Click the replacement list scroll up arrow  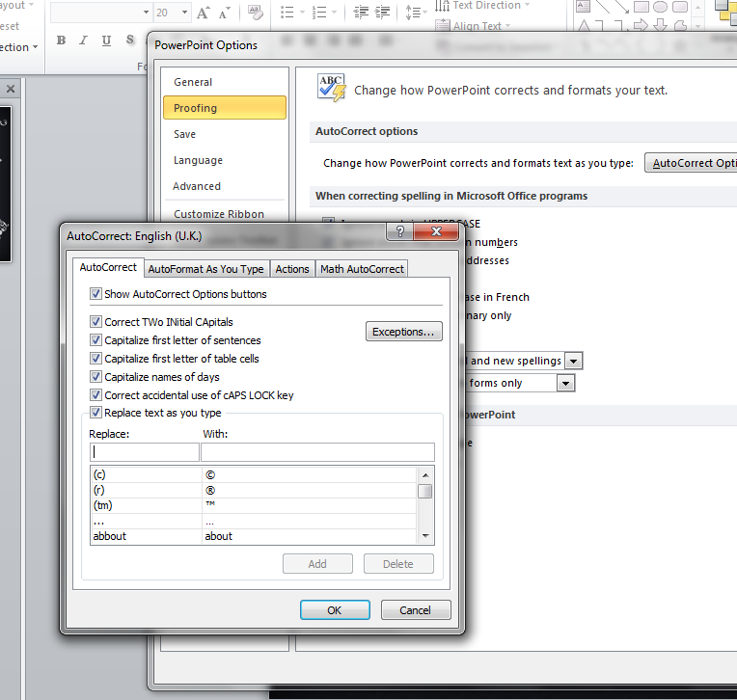(425, 475)
